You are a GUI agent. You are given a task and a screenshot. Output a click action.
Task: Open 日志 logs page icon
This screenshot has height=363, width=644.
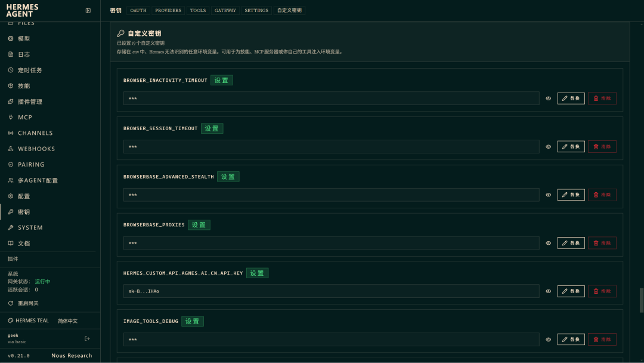tap(11, 54)
